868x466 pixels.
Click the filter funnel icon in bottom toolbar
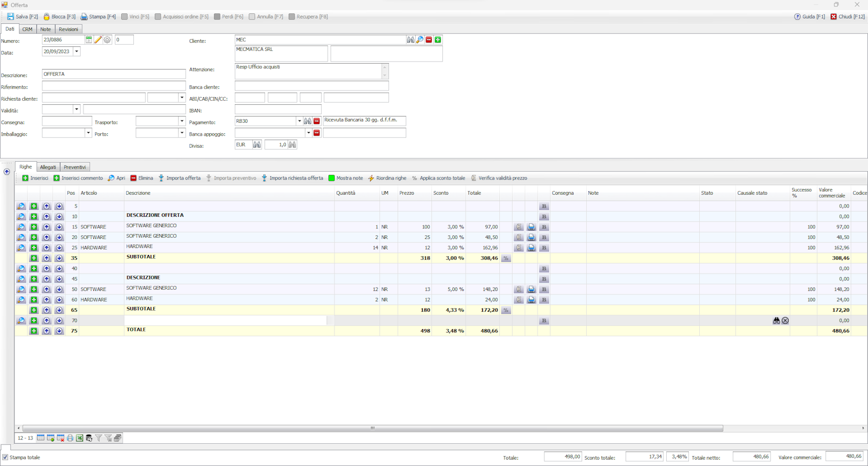(x=99, y=438)
